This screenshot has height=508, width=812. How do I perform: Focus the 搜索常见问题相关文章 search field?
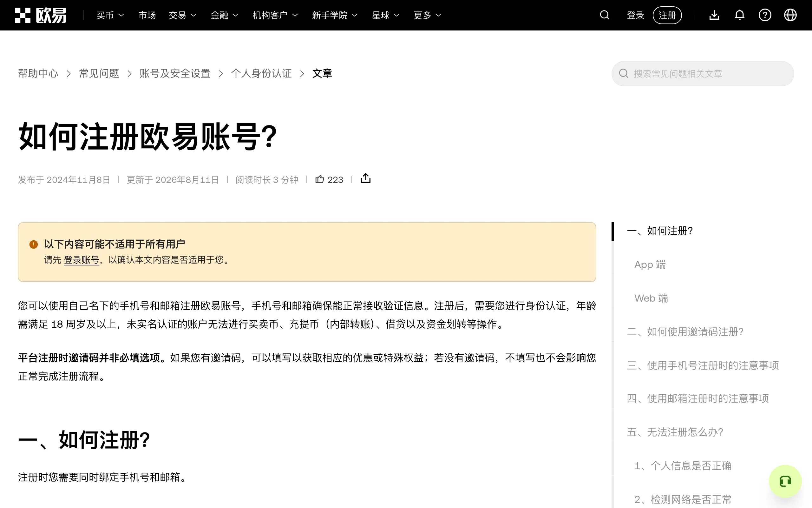pos(703,74)
